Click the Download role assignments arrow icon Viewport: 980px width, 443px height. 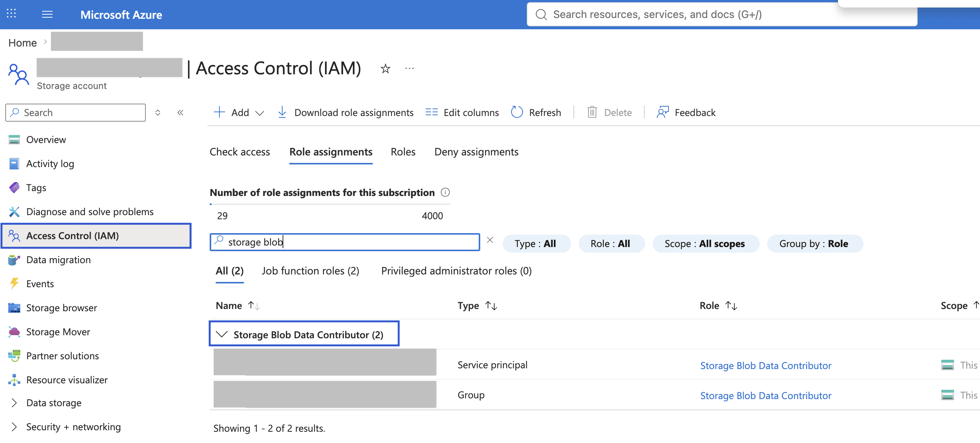click(x=282, y=113)
